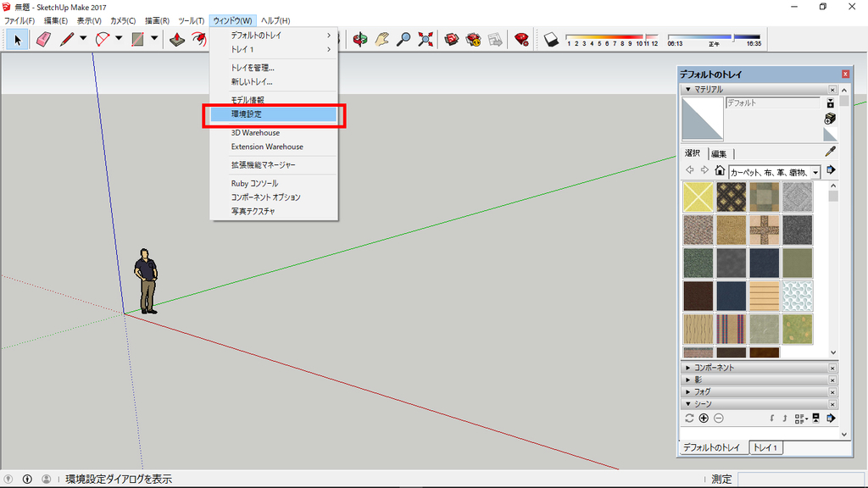
Task: Open 3D Warehouse from Window menu
Action: [x=274, y=133]
